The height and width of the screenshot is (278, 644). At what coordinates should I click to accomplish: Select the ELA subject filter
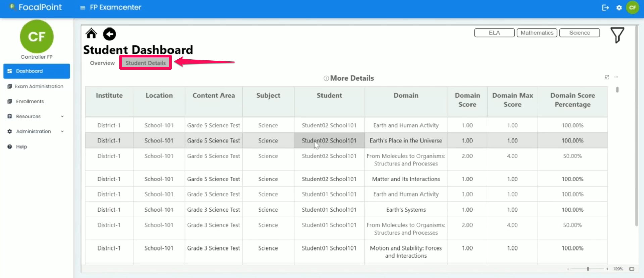(x=494, y=33)
